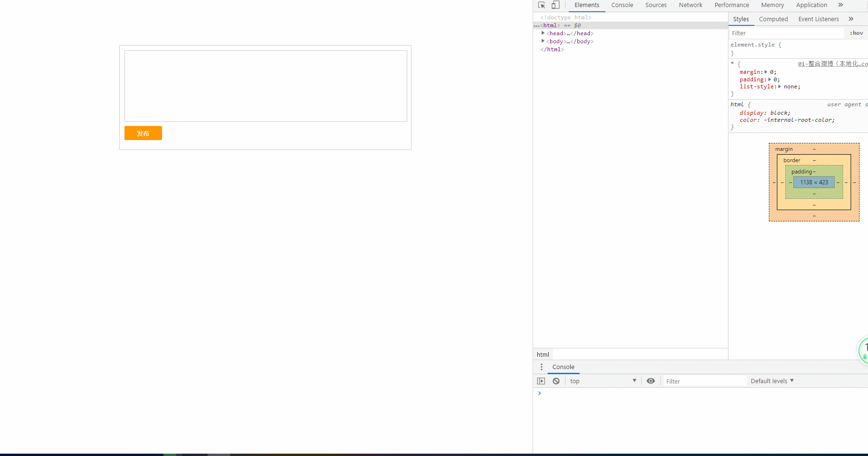The image size is (868, 456).
Task: Switch to Console tab in DevTools
Action: click(x=622, y=5)
